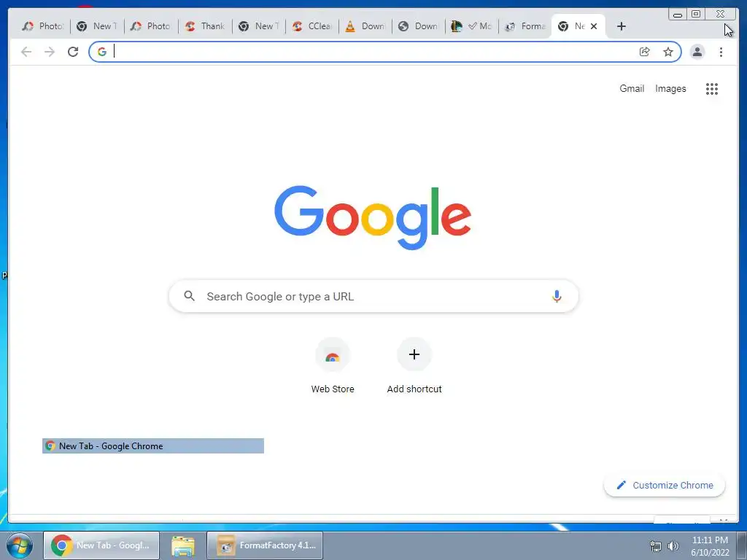Open the Web Store shortcut
Image resolution: width=747 pixels, height=560 pixels.
(333, 366)
